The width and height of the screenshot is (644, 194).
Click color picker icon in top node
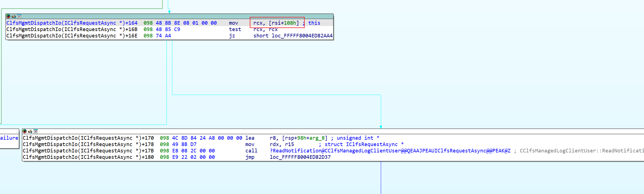click(x=8, y=16)
